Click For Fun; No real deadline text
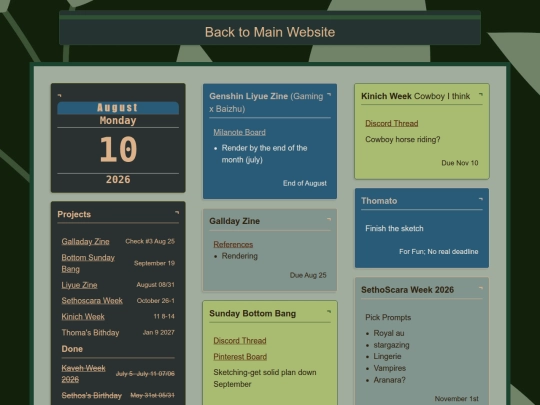The height and width of the screenshot is (405, 540). pos(438,251)
